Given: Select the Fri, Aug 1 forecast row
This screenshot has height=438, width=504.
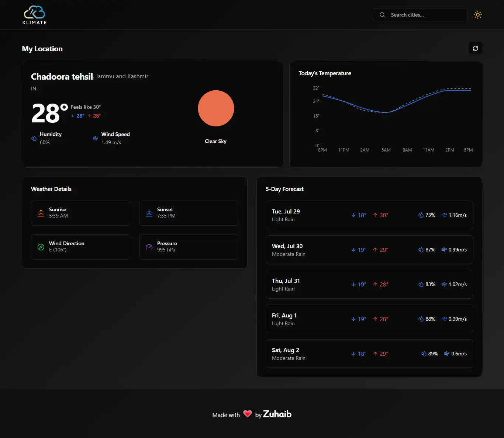Looking at the screenshot, I should [369, 319].
